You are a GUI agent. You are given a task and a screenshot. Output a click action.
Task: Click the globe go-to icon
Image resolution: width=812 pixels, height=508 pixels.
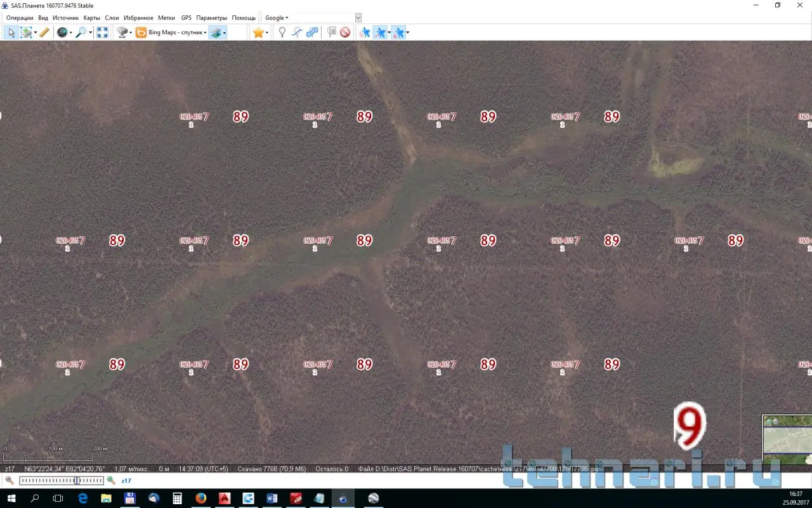[x=62, y=32]
